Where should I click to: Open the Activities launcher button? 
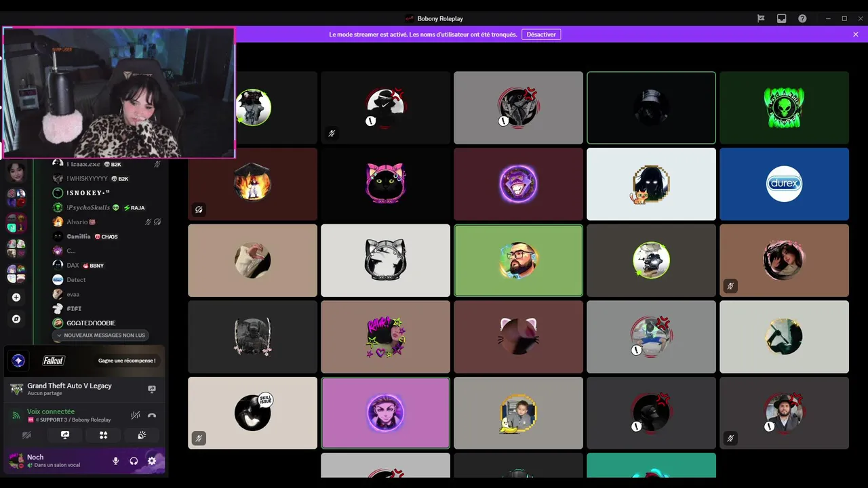pos(104,435)
